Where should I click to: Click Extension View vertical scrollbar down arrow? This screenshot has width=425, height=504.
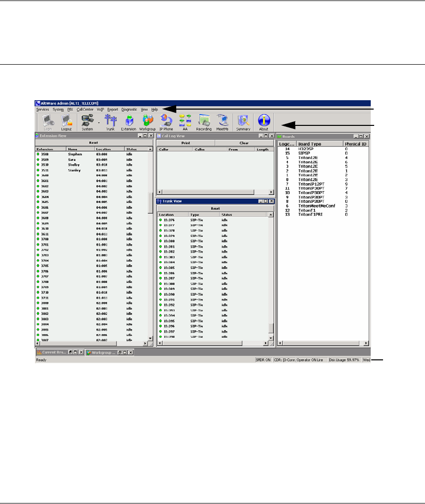point(150,338)
